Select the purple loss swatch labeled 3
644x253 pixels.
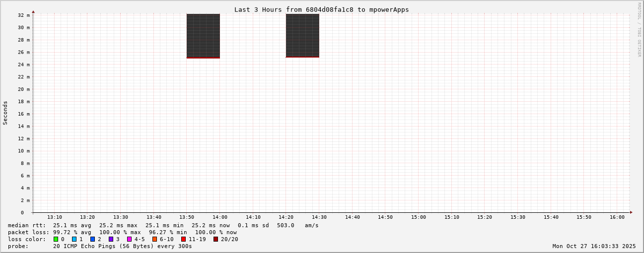(x=111, y=239)
